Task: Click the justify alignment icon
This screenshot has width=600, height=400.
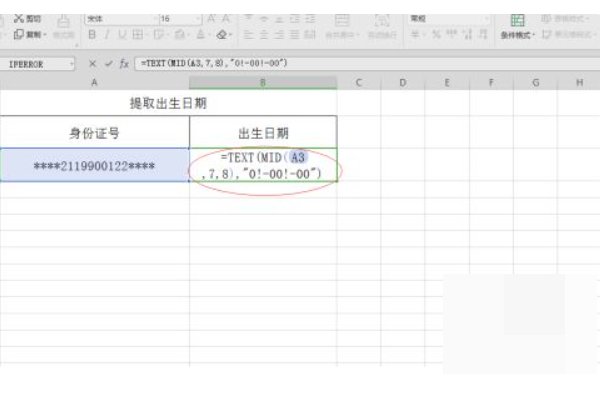Action: click(294, 35)
